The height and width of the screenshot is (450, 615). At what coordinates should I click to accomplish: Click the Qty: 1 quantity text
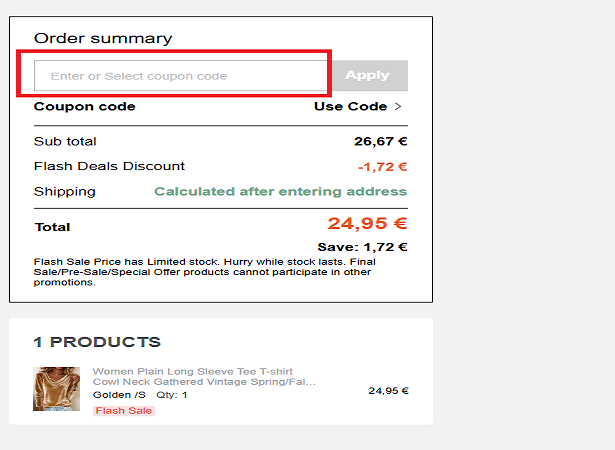[x=172, y=395]
